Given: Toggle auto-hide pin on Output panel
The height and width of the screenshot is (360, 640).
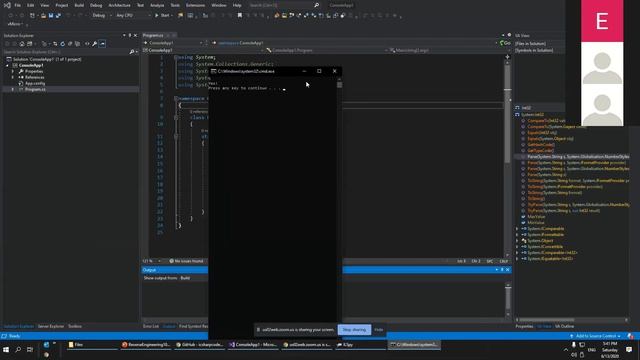Looking at the screenshot, I should tap(502, 270).
